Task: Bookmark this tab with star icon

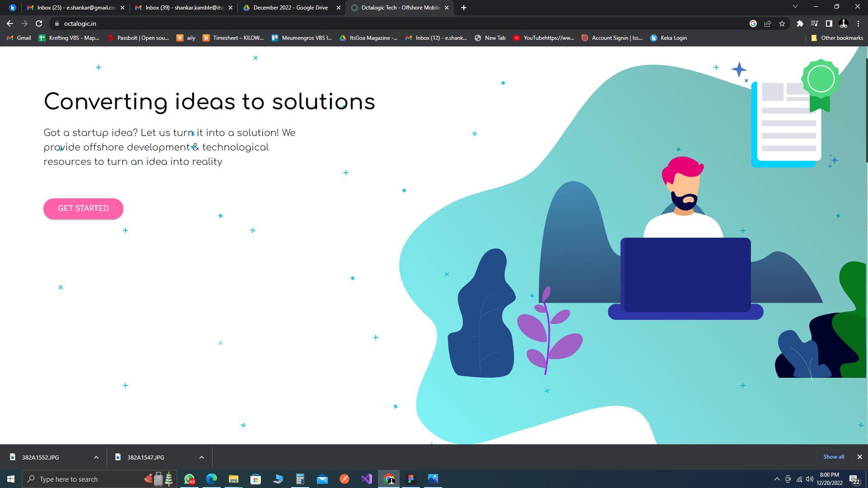Action: pos(782,23)
